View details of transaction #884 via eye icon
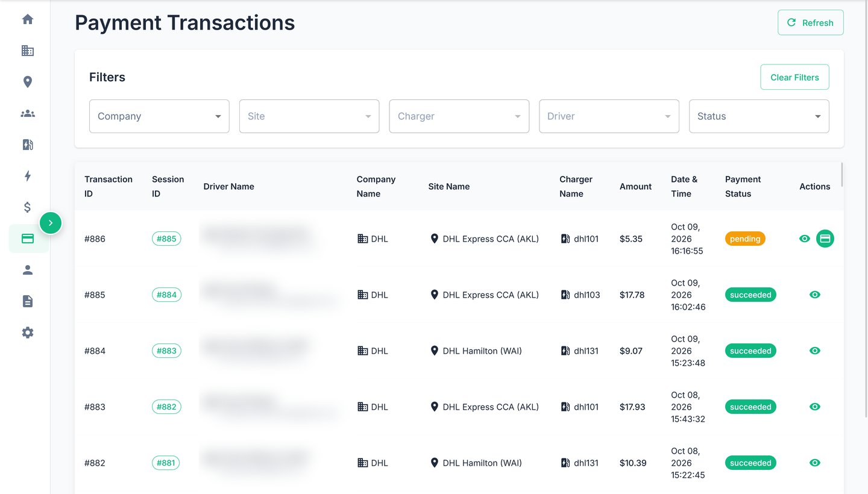 (815, 351)
